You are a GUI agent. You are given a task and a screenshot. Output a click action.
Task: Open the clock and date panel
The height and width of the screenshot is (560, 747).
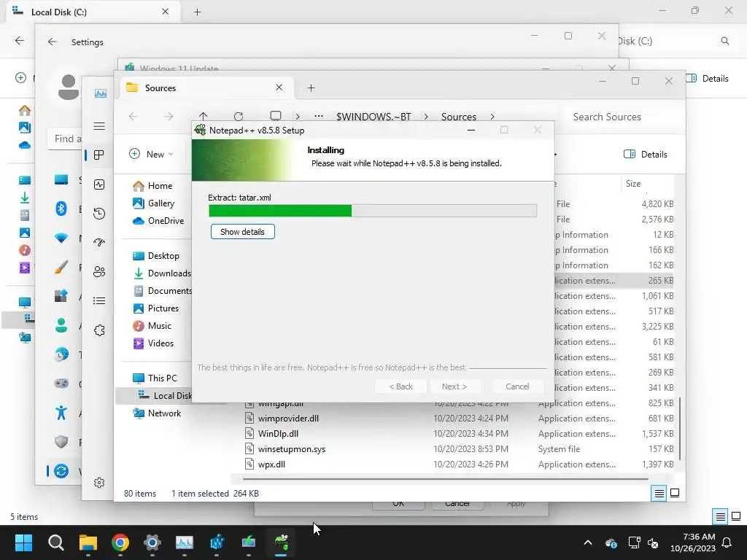(693, 542)
